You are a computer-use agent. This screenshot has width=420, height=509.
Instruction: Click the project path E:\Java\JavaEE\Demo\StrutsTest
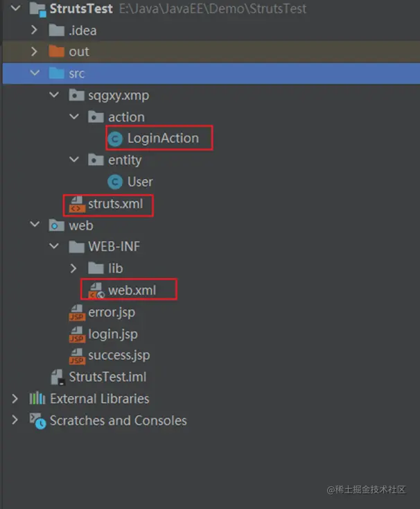click(213, 9)
